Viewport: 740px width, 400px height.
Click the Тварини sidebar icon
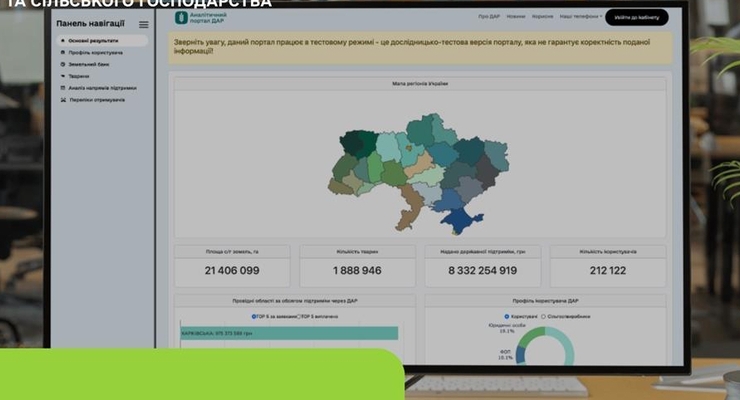pos(63,76)
